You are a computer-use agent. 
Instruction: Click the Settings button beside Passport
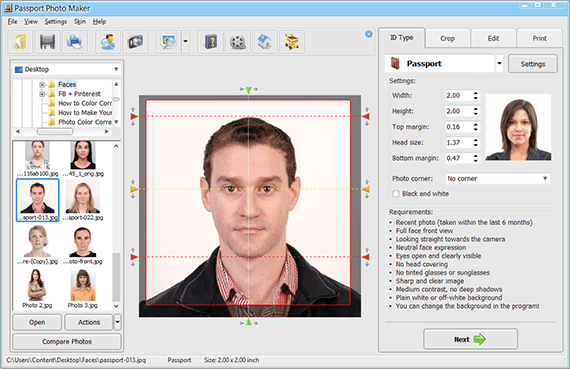point(533,64)
